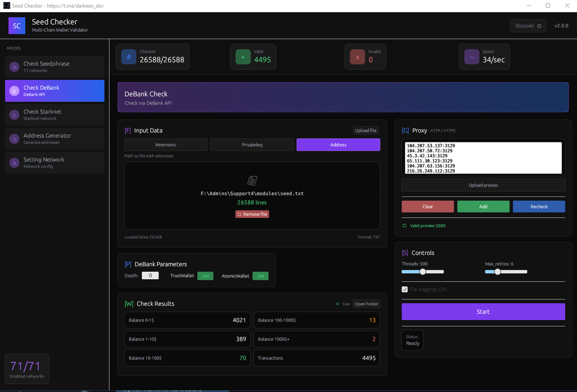577x392 pixels.
Task: Click the Check Seedphrase mode icon
Action: 15,67
